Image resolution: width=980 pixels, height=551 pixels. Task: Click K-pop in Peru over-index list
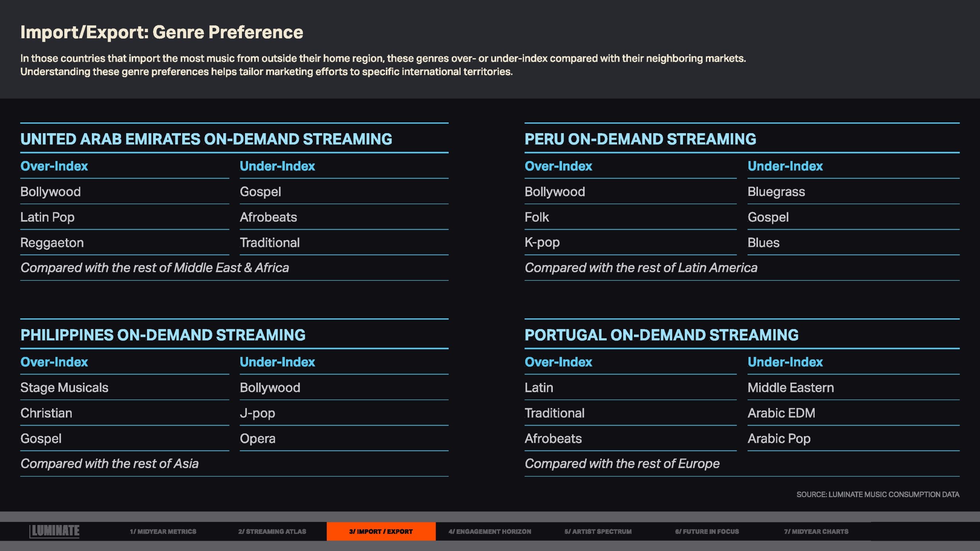(542, 243)
